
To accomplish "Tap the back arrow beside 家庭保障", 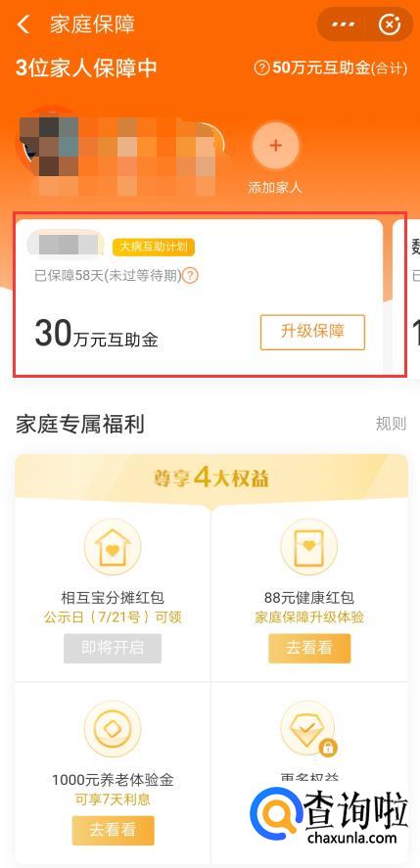I will [x=23, y=24].
